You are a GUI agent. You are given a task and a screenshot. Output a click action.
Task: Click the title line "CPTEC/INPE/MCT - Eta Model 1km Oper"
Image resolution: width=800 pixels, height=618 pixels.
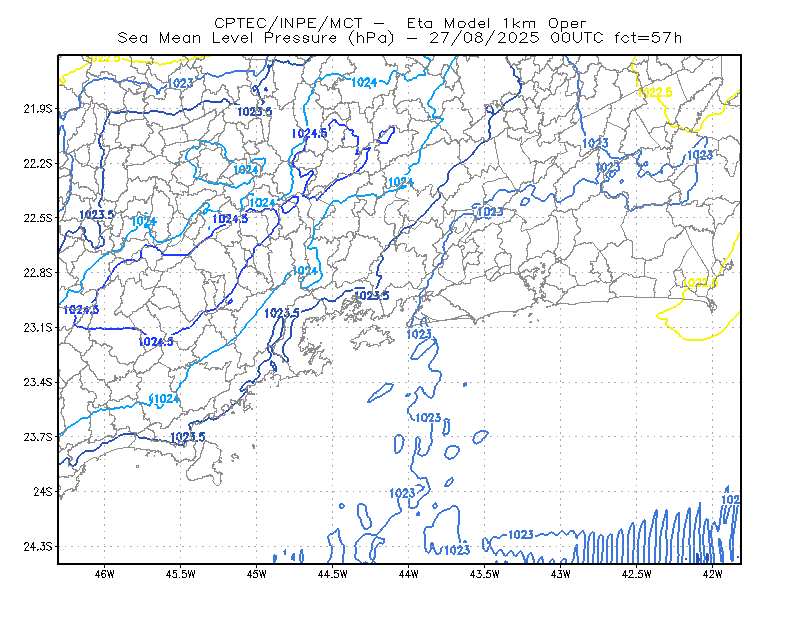coord(400,23)
